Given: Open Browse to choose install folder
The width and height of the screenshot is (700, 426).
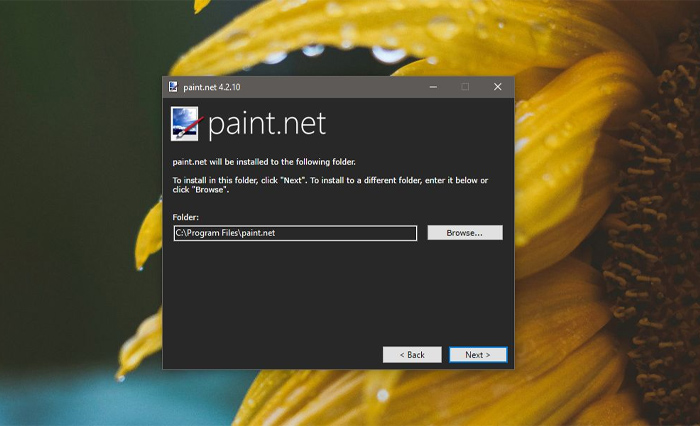Looking at the screenshot, I should click(x=464, y=233).
